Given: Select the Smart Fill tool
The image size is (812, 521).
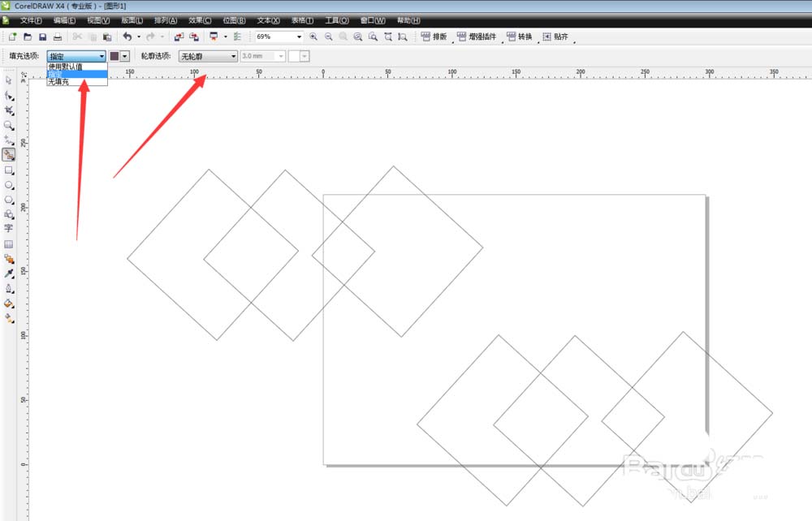Looking at the screenshot, I should coord(9,155).
